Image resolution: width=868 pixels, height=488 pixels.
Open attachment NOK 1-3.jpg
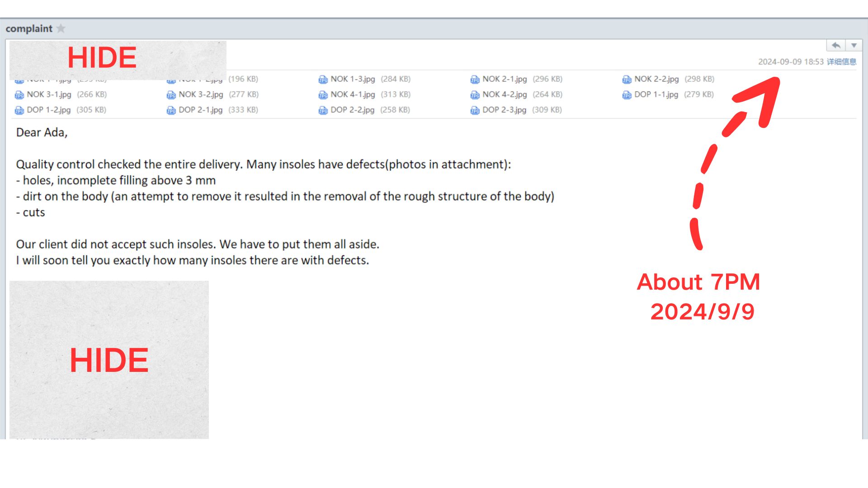pyautogui.click(x=353, y=79)
